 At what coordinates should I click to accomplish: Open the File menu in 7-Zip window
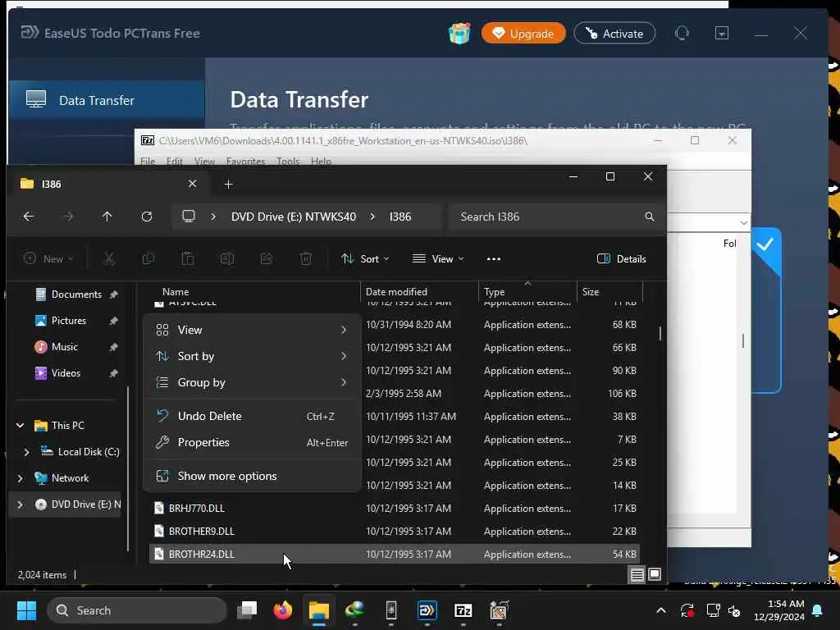[148, 162]
